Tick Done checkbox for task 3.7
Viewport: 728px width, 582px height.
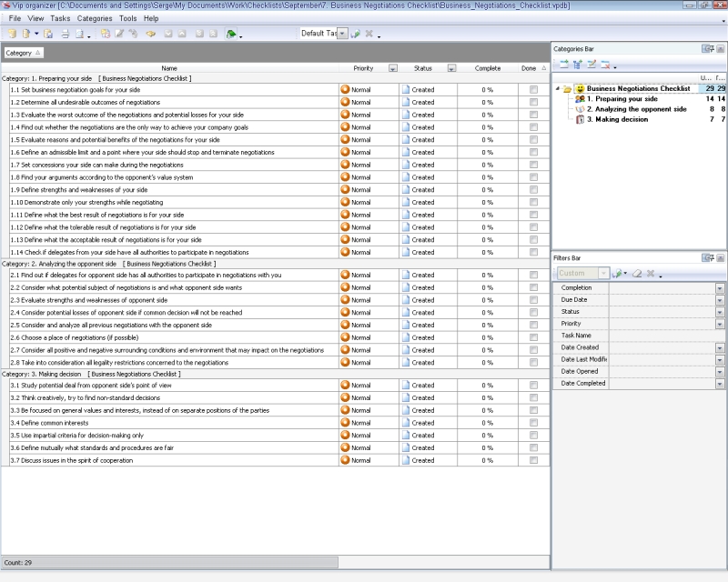pos(533,460)
